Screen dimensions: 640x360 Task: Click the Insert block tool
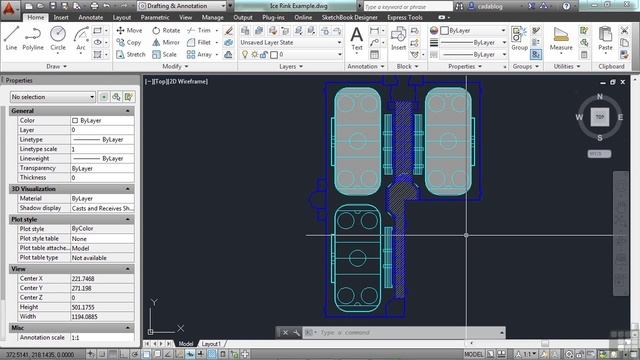pos(398,38)
